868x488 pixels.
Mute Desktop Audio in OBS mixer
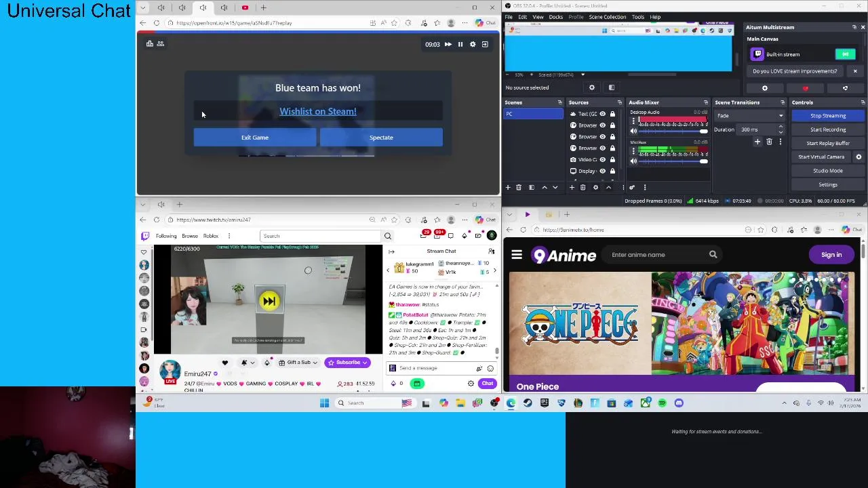pos(633,130)
